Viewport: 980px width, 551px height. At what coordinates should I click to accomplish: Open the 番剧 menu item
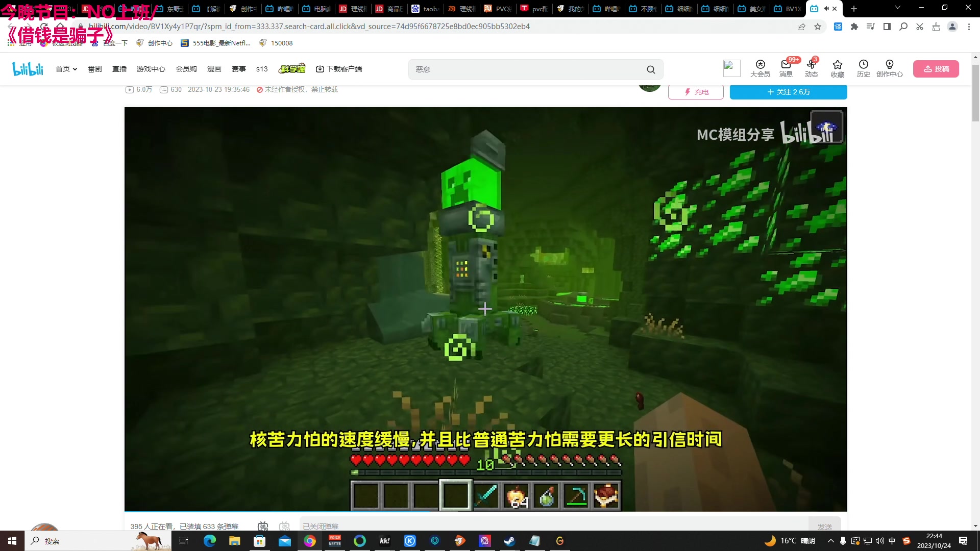(95, 69)
